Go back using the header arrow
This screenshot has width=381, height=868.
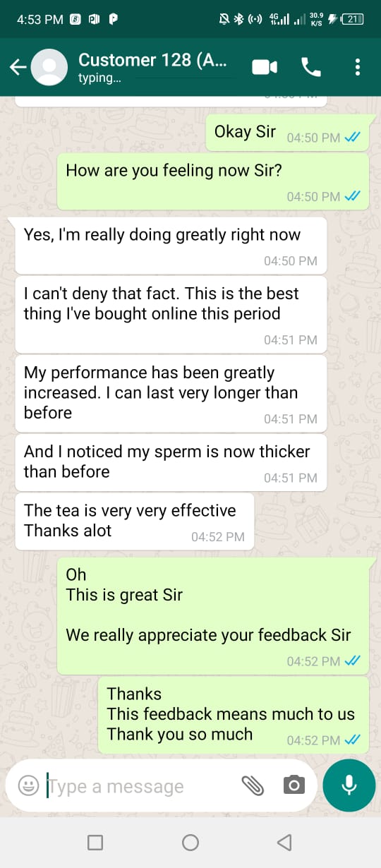click(17, 67)
